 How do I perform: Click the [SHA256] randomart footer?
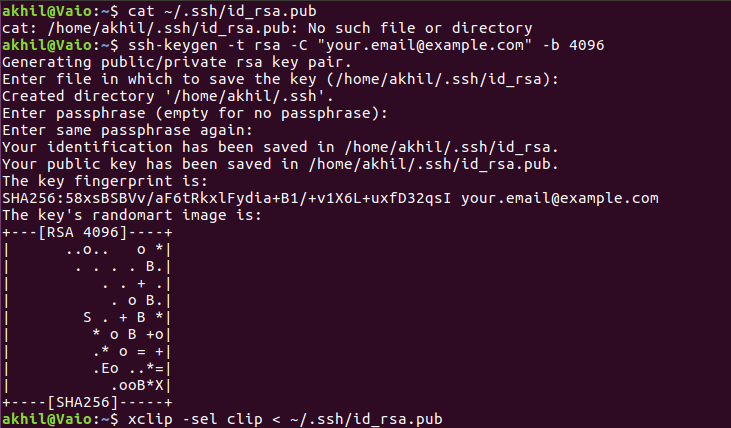84,400
